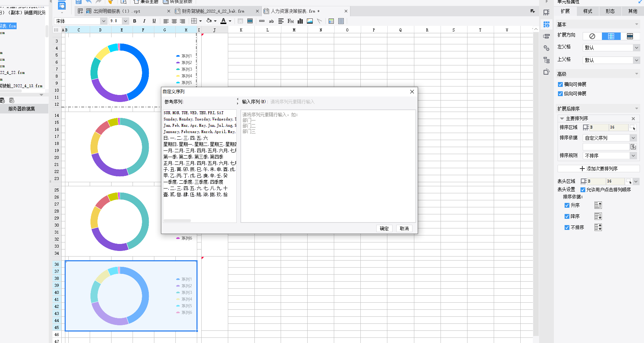Click the ascending sort icon next to 升序
644x343 pixels.
tap(598, 205)
